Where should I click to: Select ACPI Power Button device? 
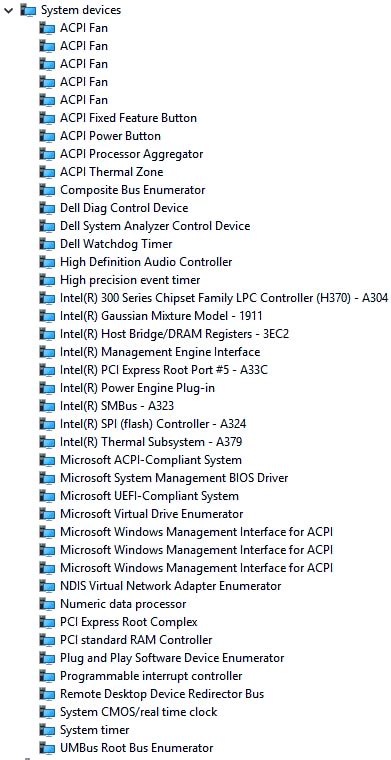coord(110,136)
